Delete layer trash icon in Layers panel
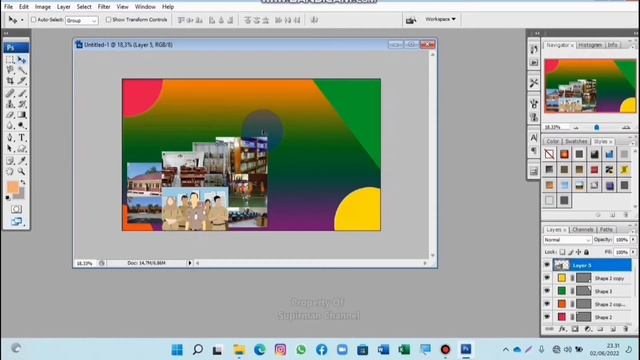The width and height of the screenshot is (640, 360). pos(626,329)
